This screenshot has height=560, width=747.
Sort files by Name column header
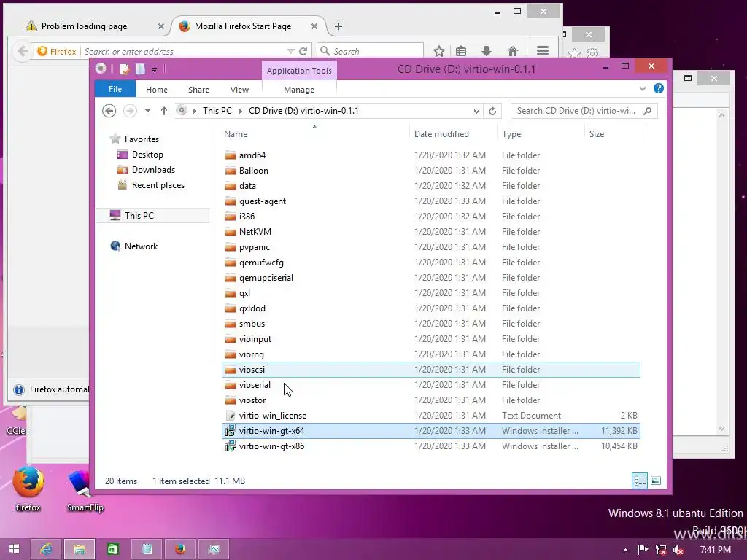pyautogui.click(x=314, y=134)
